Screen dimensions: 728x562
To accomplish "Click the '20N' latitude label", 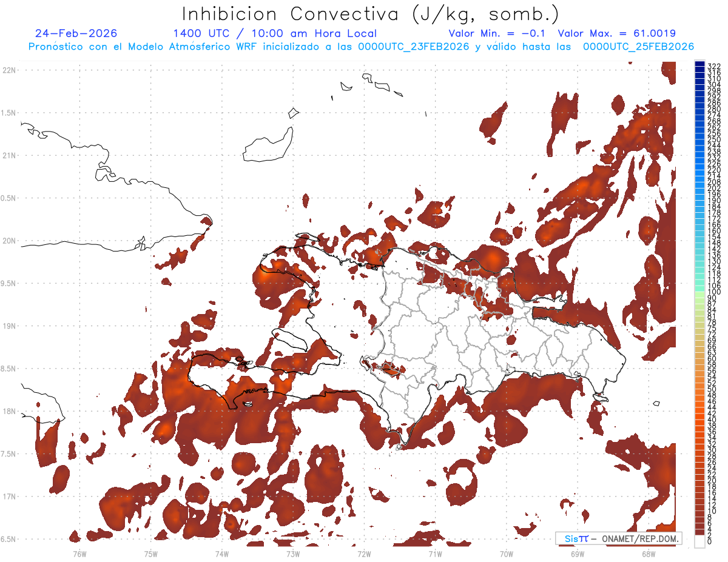I will tap(9, 241).
